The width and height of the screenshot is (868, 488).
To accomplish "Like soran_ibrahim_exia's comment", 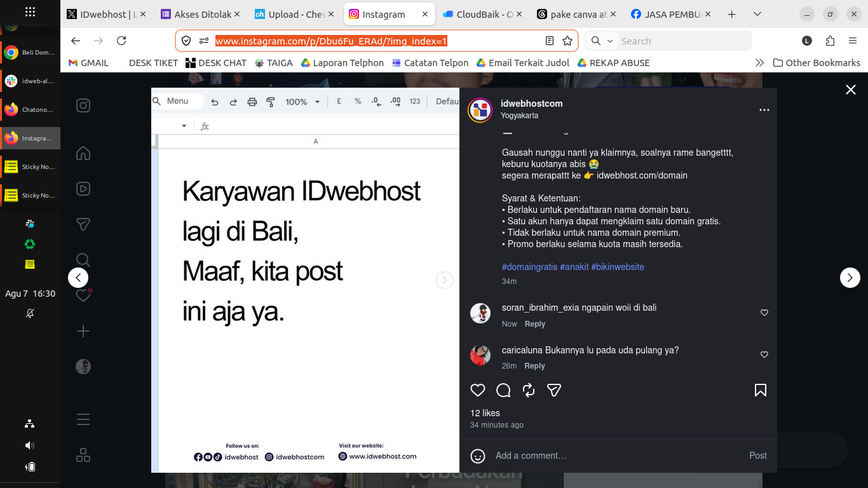I will [764, 313].
